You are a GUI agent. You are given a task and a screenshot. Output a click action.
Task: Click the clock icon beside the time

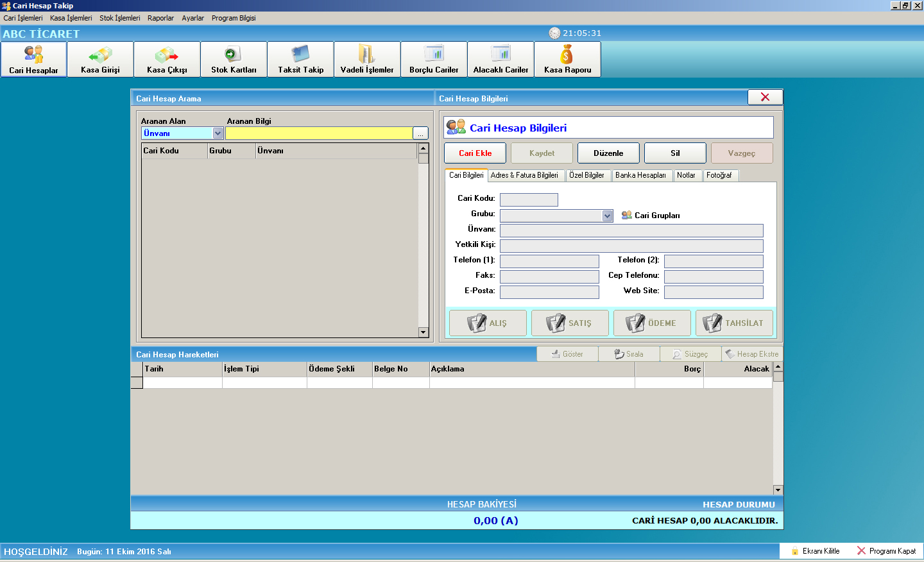click(x=554, y=33)
